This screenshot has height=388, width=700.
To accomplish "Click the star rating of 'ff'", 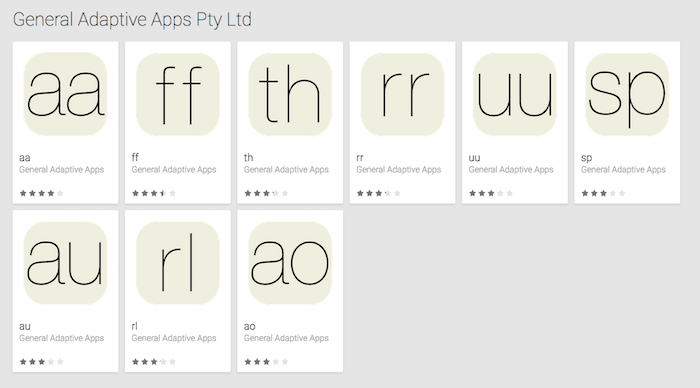I will click(x=154, y=193).
